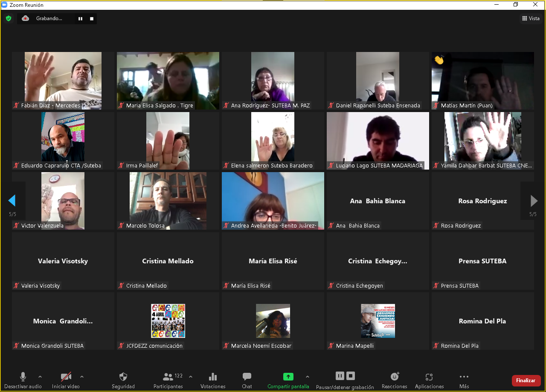Open Votaciones polls icon
Image resolution: width=546 pixels, height=392 pixels.
212,377
